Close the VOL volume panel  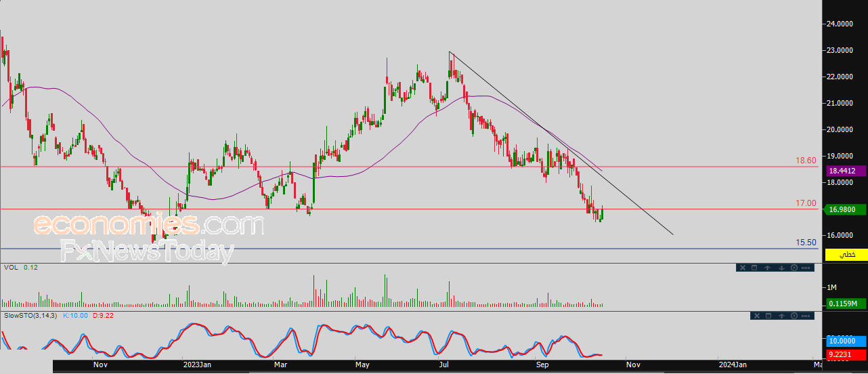(x=743, y=268)
